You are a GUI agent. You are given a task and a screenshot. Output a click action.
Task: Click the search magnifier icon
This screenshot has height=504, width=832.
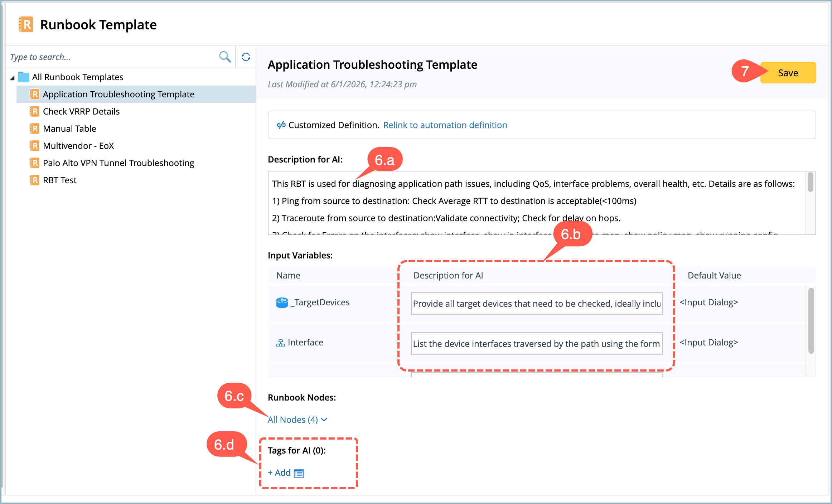click(x=225, y=57)
